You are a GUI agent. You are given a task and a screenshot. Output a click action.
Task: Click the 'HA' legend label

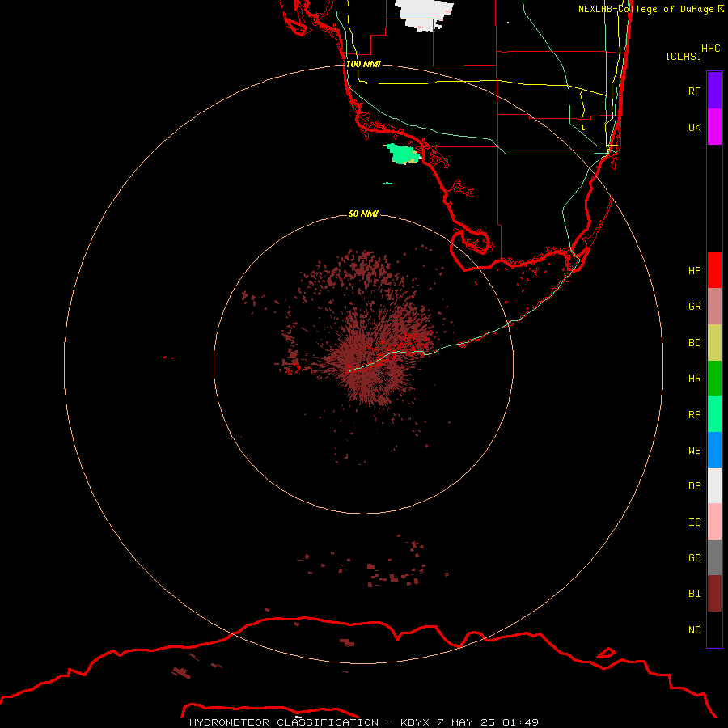[695, 271]
